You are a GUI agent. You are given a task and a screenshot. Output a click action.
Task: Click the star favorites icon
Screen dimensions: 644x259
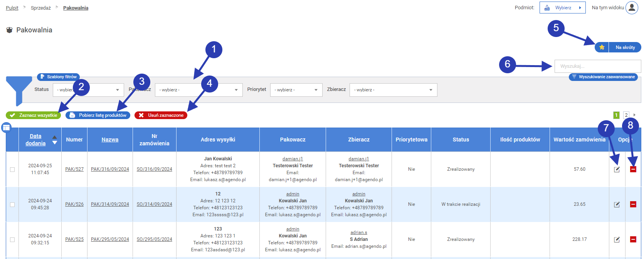coord(602,47)
